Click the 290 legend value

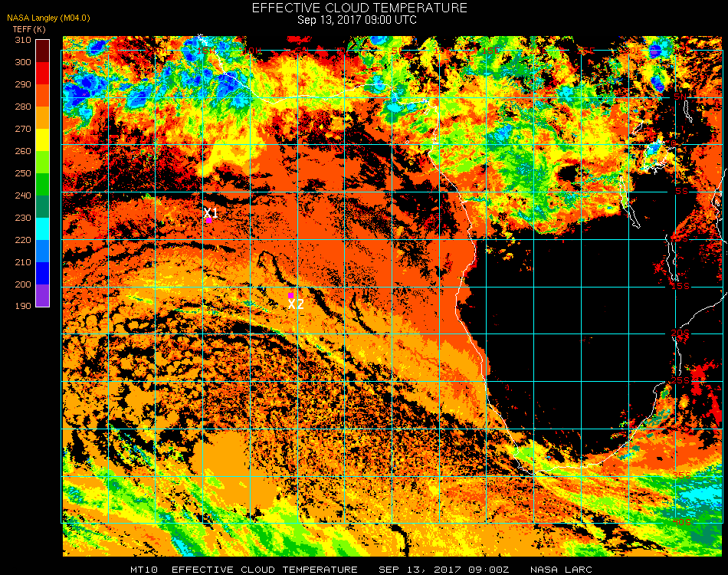[x=23, y=84]
